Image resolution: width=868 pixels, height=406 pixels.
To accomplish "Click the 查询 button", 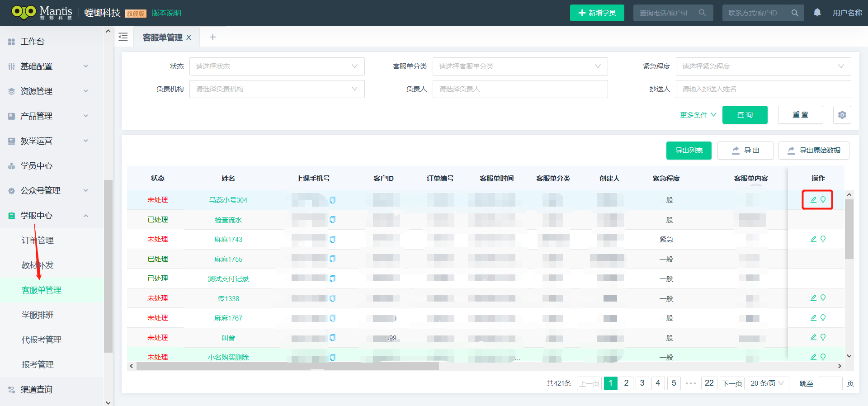I will click(x=745, y=115).
